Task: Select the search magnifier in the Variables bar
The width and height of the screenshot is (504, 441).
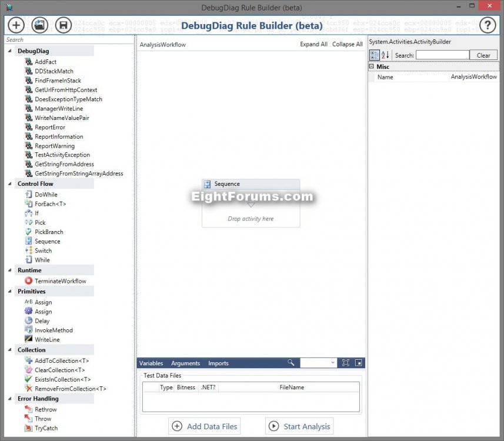Action: coord(291,363)
